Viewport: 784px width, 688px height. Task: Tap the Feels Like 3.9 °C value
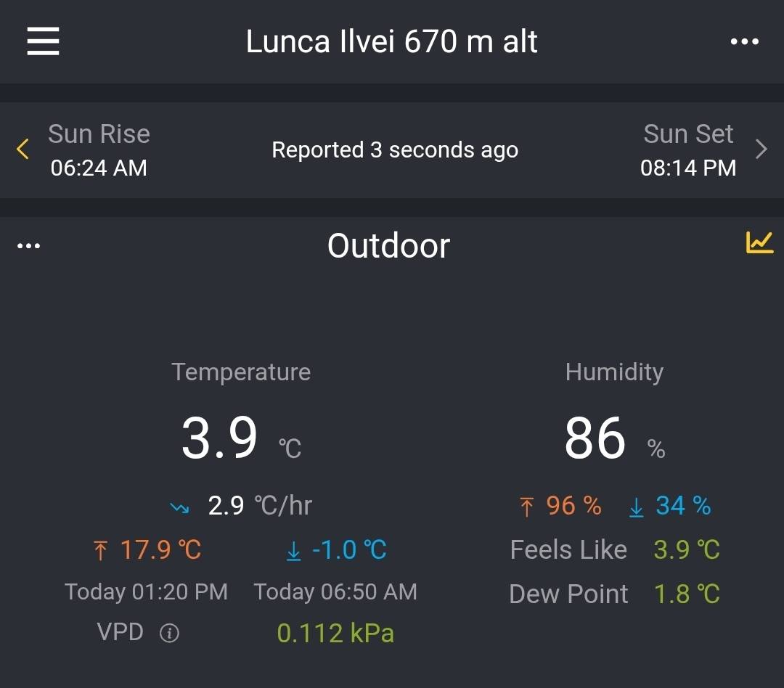click(x=686, y=550)
